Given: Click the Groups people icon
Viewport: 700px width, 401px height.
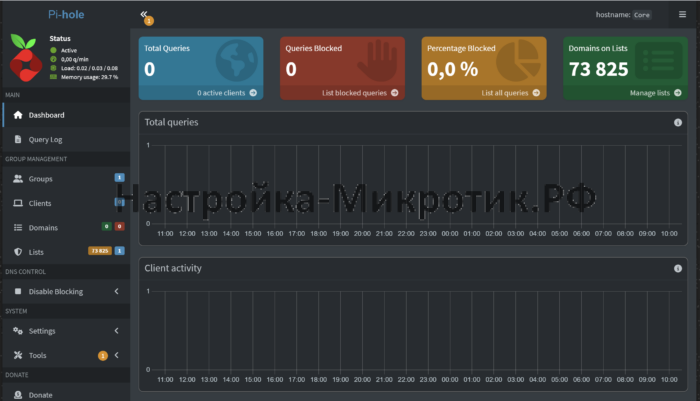Looking at the screenshot, I should click(x=18, y=178).
